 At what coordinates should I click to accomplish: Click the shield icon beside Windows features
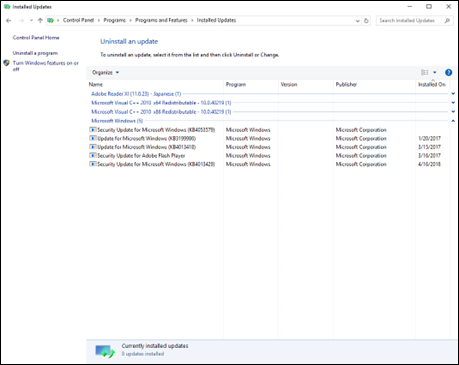(6, 63)
